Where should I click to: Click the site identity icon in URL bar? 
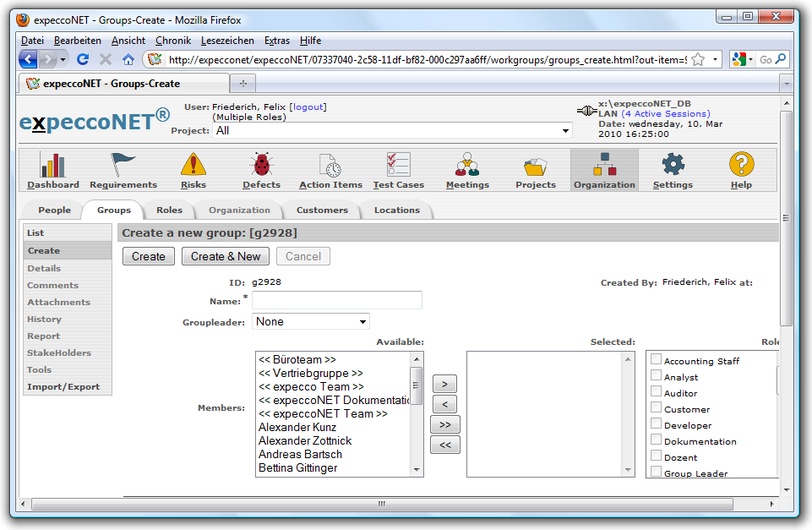[155, 59]
